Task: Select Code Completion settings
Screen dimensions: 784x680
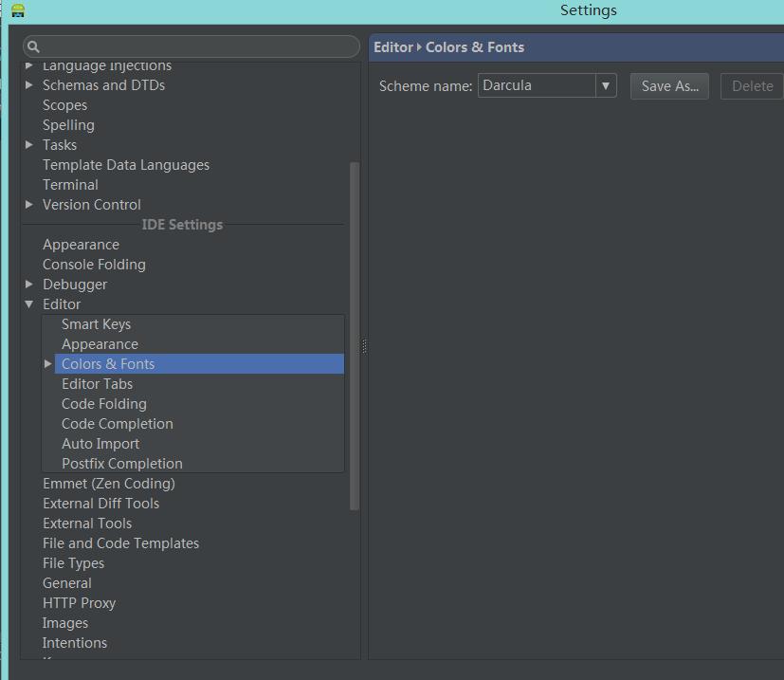Action: pyautogui.click(x=117, y=424)
